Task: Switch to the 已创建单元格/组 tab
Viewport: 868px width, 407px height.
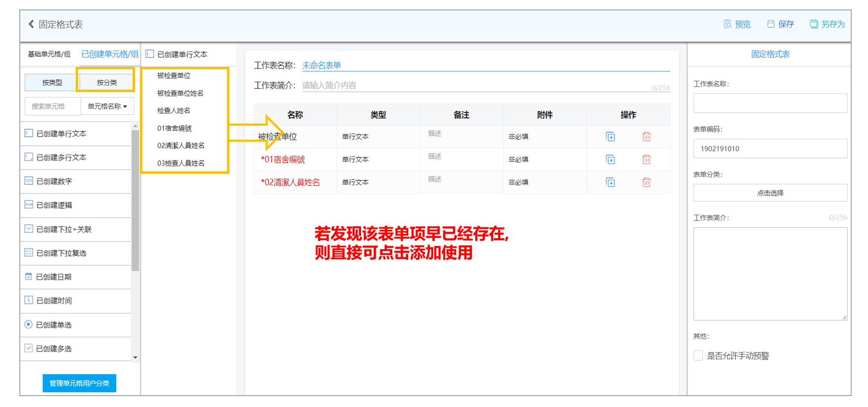Action: point(110,54)
